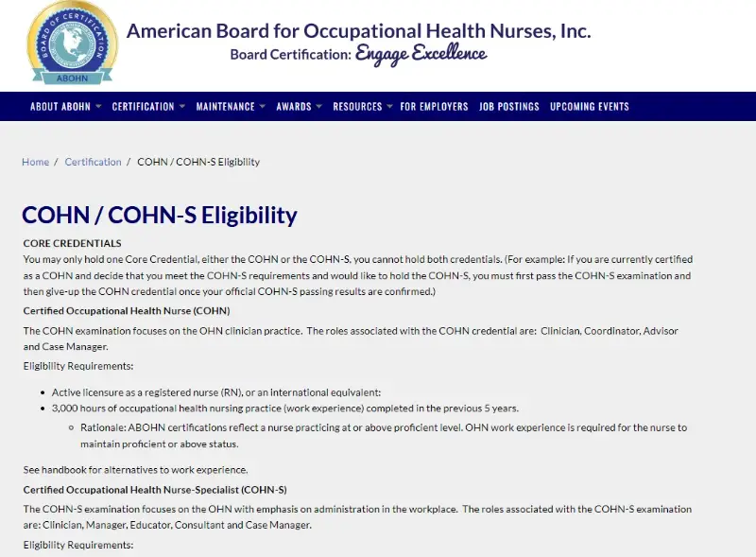Click the Home breadcrumb link
756x557 pixels.
pyautogui.click(x=35, y=162)
